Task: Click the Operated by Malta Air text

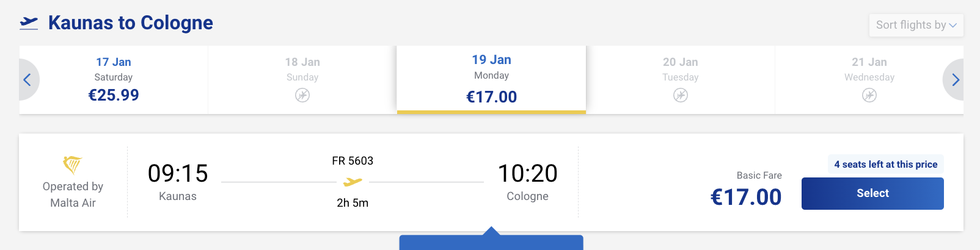Action: 73,195
